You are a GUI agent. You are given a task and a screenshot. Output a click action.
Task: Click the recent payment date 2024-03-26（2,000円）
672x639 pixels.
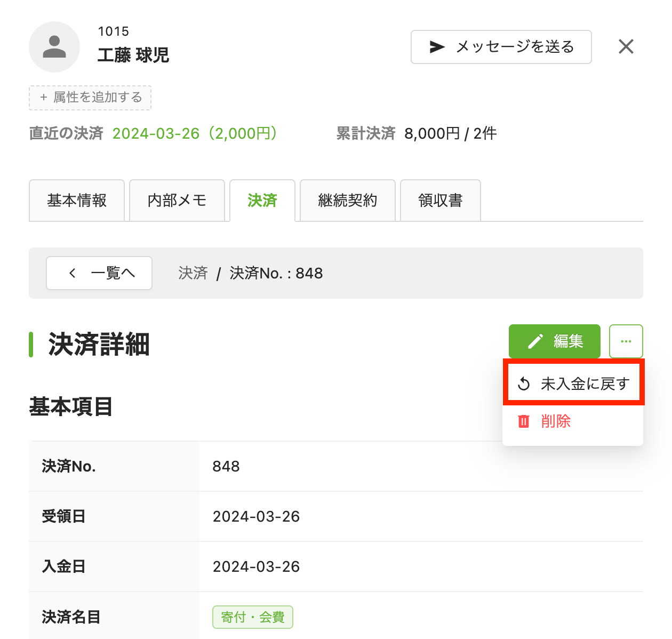[x=195, y=133]
